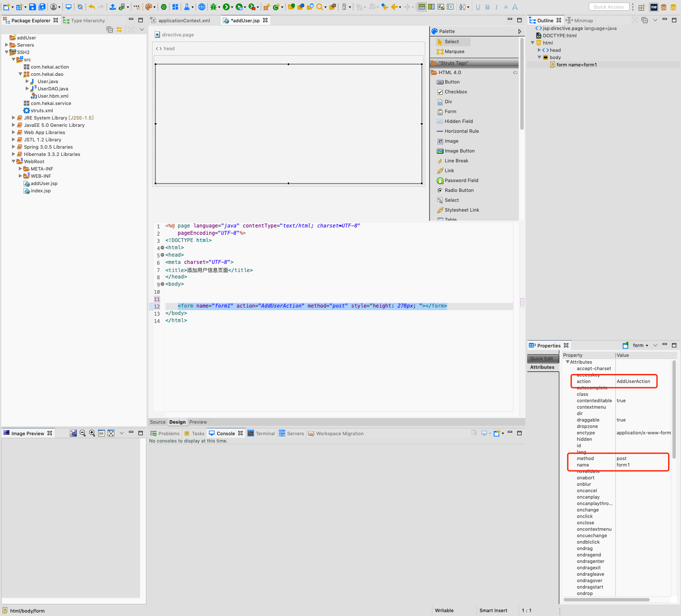Select the Radio Button item in the palette

[x=459, y=190]
